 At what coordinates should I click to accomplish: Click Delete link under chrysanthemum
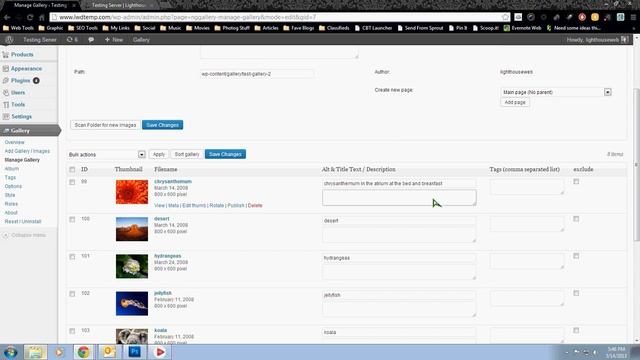pos(255,205)
